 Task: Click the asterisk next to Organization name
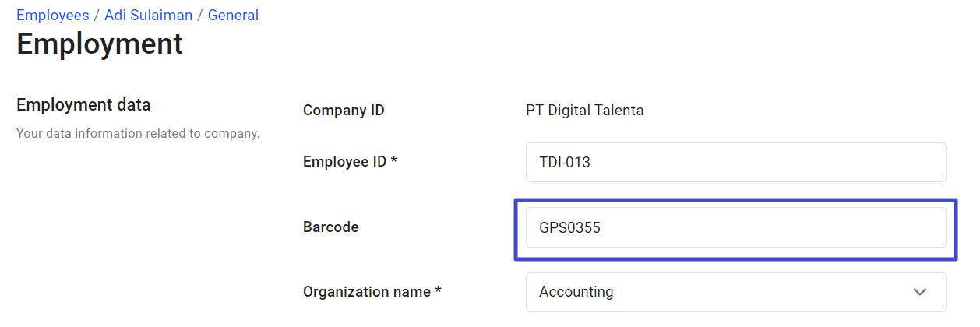[x=439, y=291]
